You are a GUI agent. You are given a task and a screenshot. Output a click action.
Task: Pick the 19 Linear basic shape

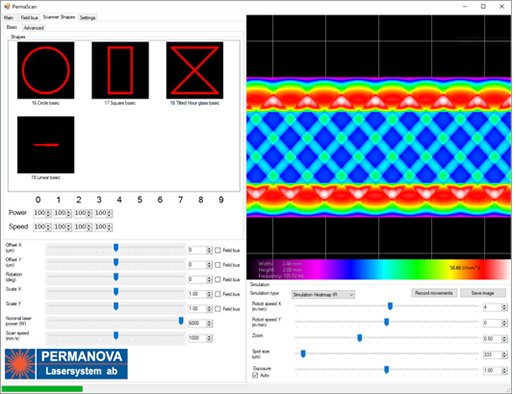pyautogui.click(x=46, y=145)
